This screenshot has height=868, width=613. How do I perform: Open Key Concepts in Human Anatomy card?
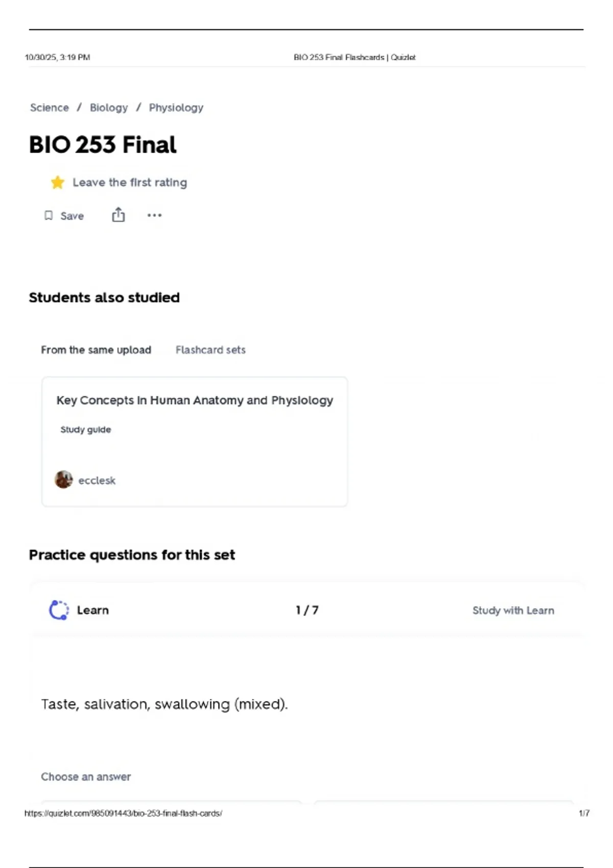click(x=195, y=400)
